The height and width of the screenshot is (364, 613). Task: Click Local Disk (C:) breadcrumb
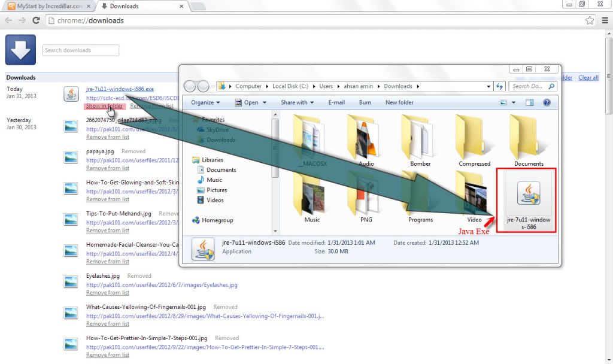point(290,86)
